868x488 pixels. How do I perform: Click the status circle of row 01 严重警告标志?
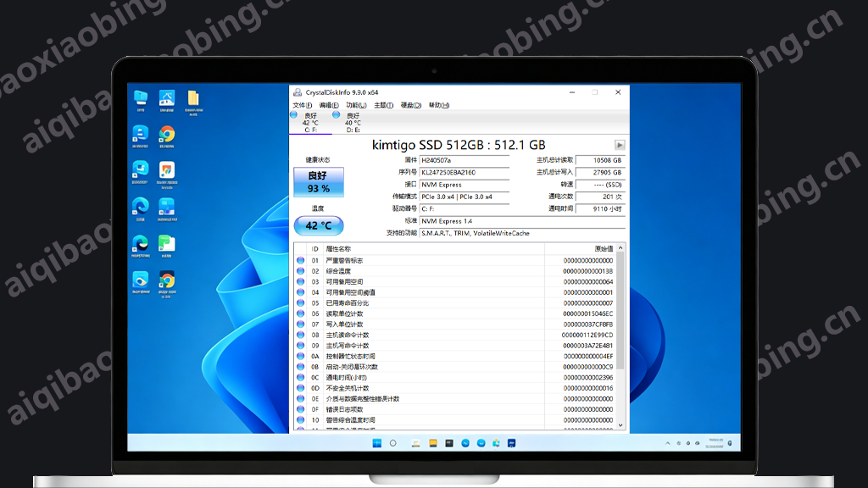point(301,261)
